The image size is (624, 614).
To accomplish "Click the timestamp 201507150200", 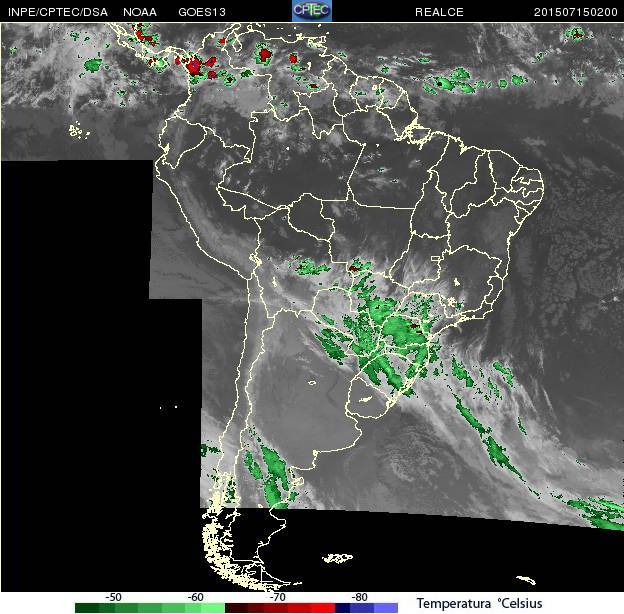I will pos(575,12).
